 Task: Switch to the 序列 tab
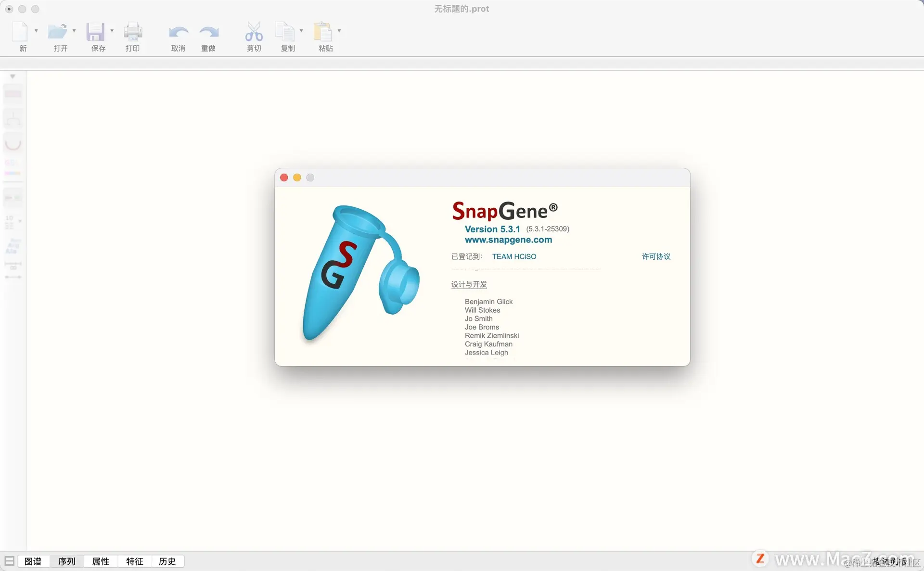(66, 561)
